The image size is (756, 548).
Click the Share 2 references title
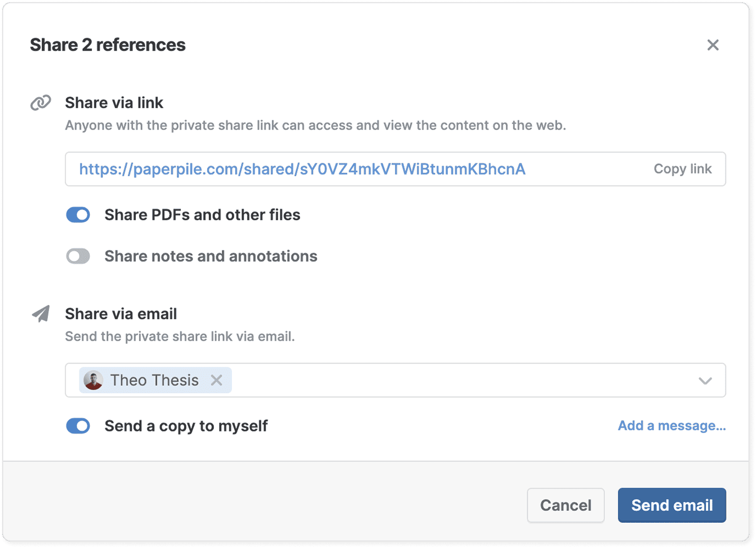click(108, 45)
